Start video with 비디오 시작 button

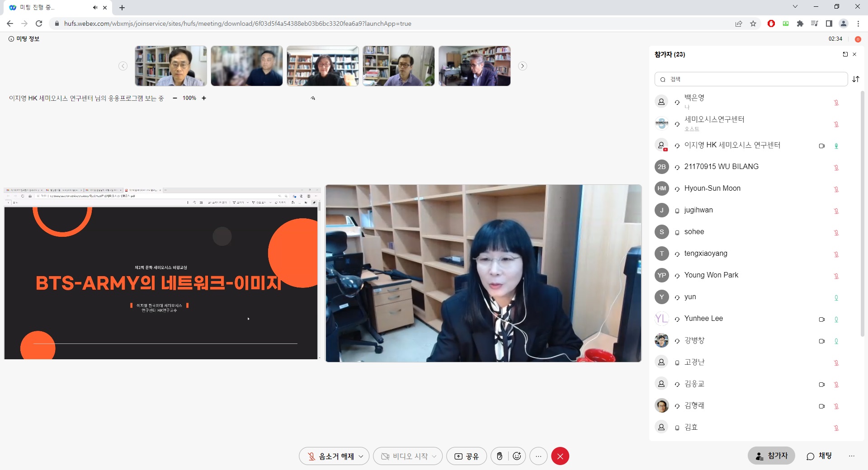click(x=405, y=456)
